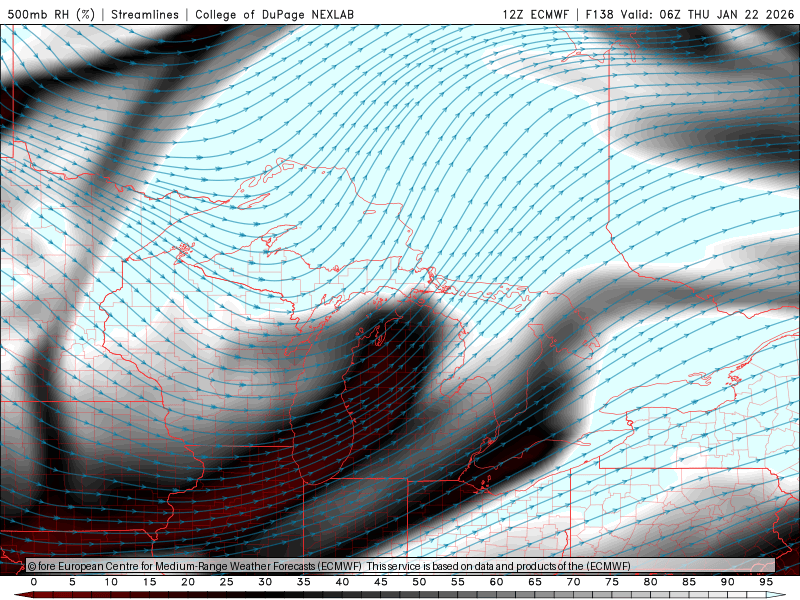This screenshot has height=600, width=800.
Task: Click the "40" colorbar scale label
Action: point(342,582)
